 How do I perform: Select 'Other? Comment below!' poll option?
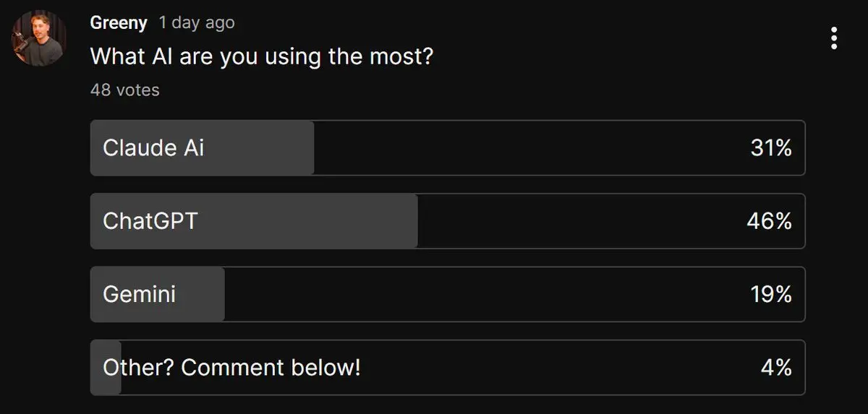tap(448, 367)
